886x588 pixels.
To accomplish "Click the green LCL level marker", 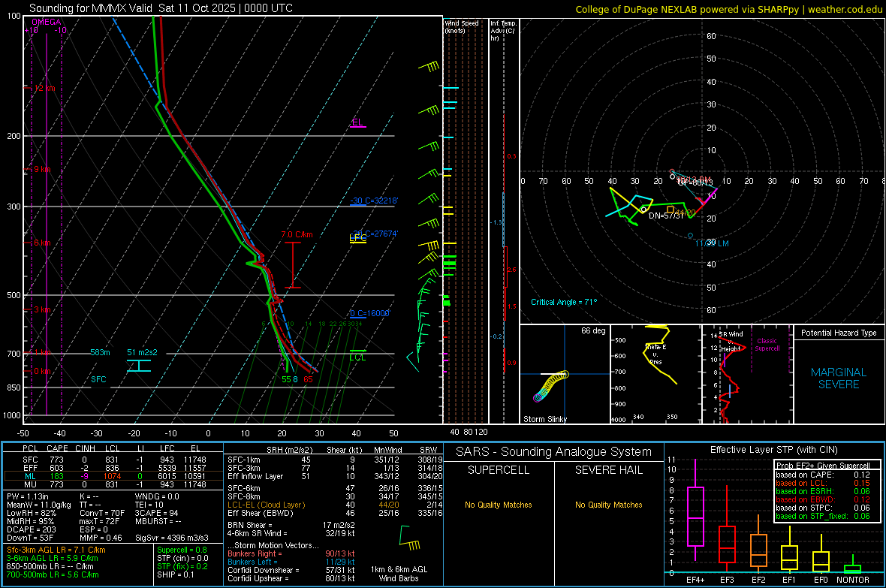I will pos(357,356).
